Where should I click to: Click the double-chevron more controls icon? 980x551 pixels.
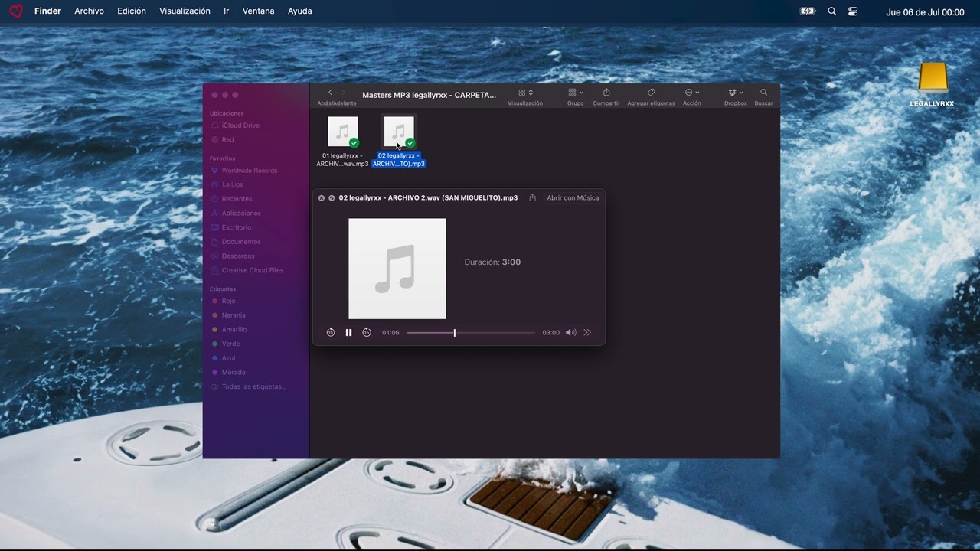[x=587, y=332]
